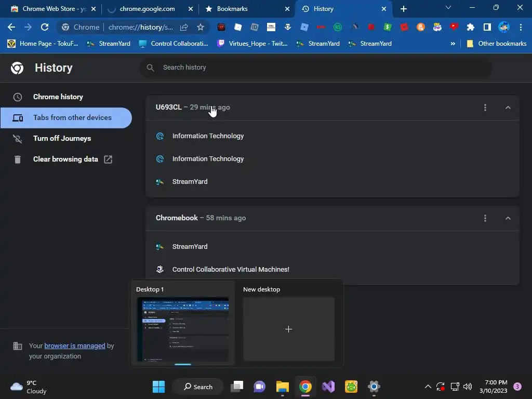This screenshot has width=532, height=399.
Task: Click the chrome://history address bar
Action: point(140,27)
